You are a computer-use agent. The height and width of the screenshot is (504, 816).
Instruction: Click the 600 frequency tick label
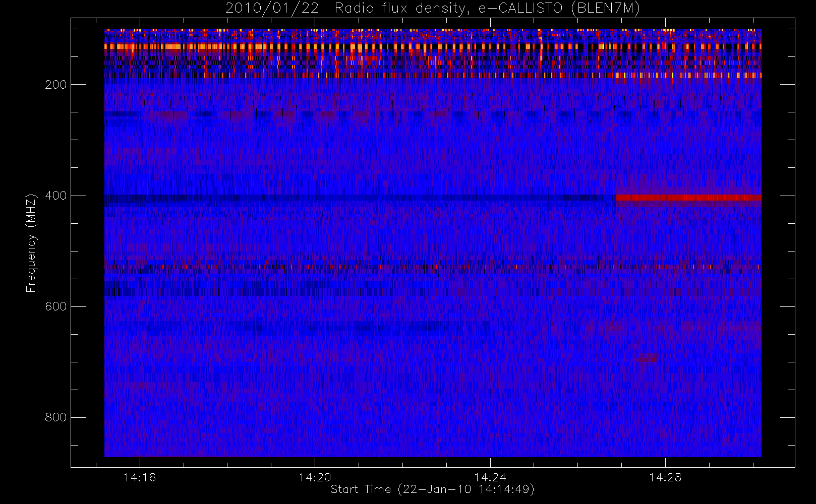point(56,306)
